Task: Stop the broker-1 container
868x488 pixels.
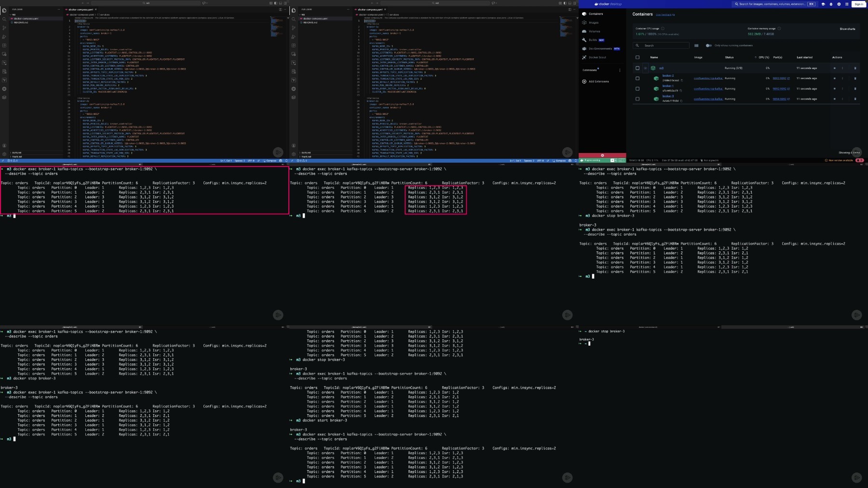Action: [x=835, y=89]
